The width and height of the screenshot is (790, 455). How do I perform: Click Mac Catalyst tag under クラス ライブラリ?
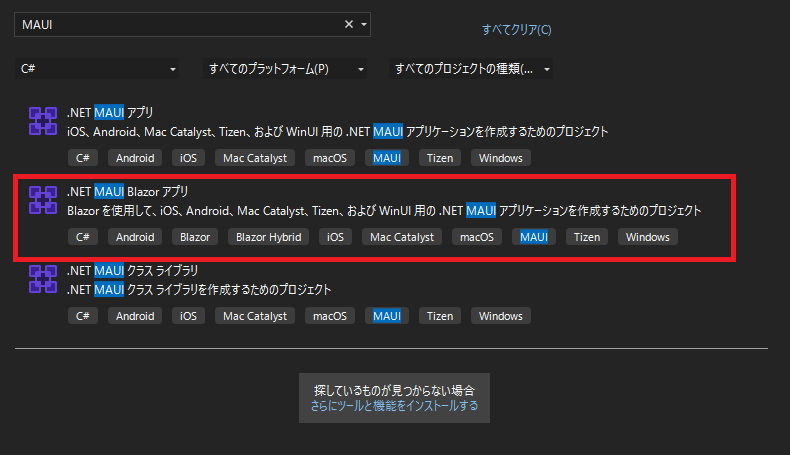(x=255, y=316)
